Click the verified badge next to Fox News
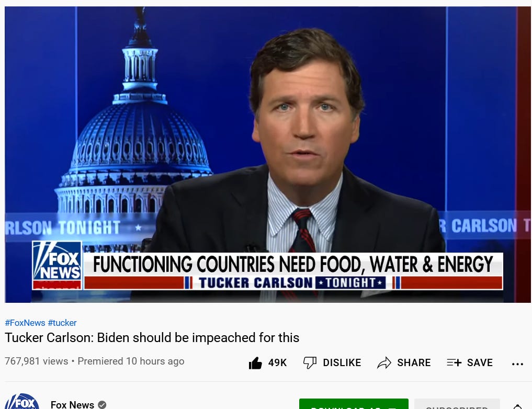This screenshot has width=532, height=409. click(102, 405)
